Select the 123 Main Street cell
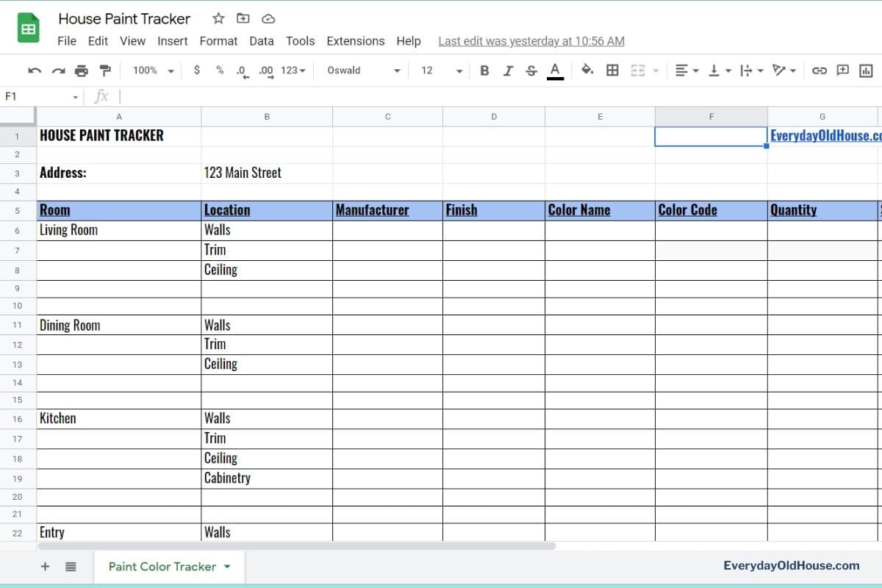882x588 pixels. pyautogui.click(x=267, y=173)
